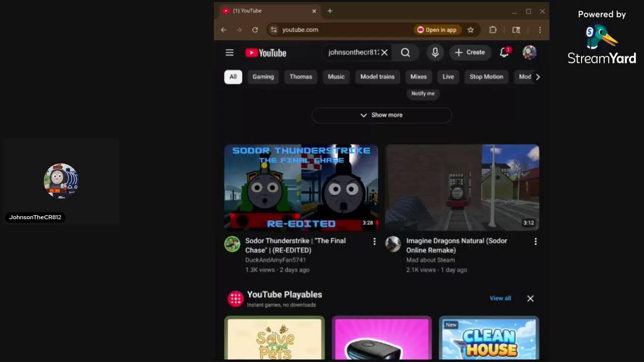
Task: Click the Create button
Action: [470, 52]
